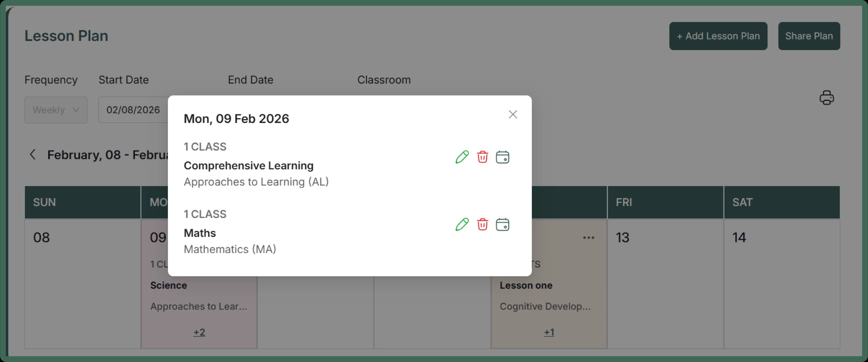Close the Mon 09 Feb popup
Viewport: 868px width, 362px height.
[x=512, y=114]
